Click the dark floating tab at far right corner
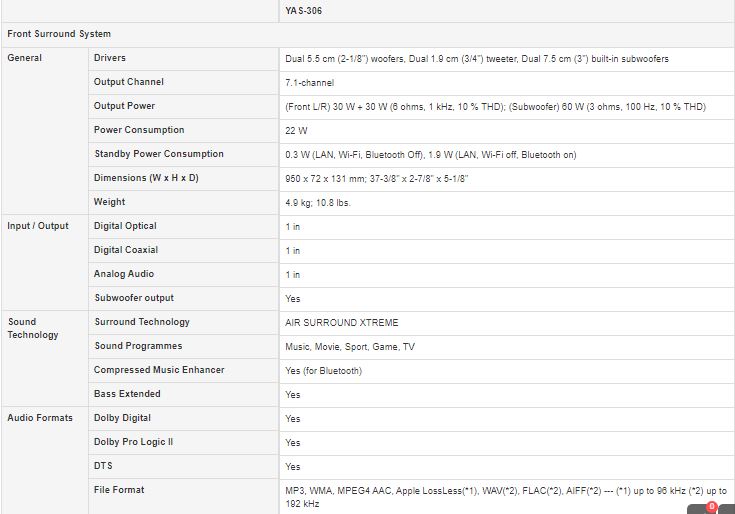This screenshot has width=735, height=514. coord(727,509)
